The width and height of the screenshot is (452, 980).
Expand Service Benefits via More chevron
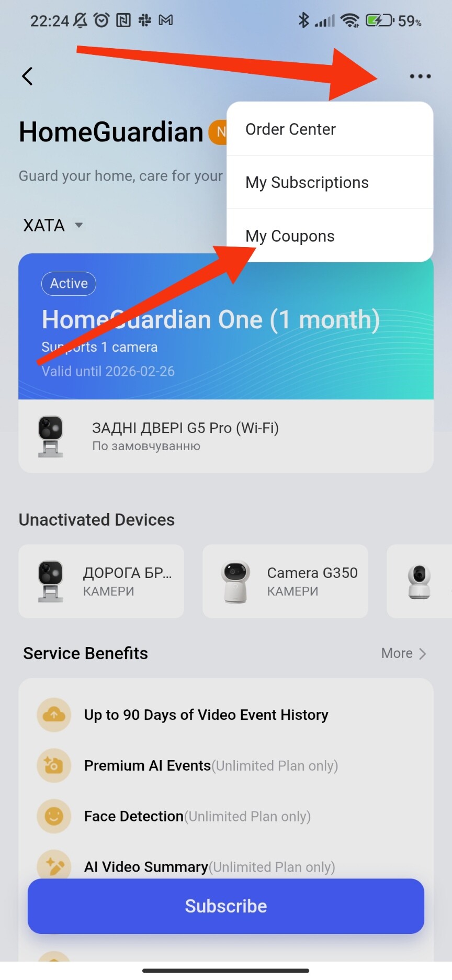tap(404, 653)
